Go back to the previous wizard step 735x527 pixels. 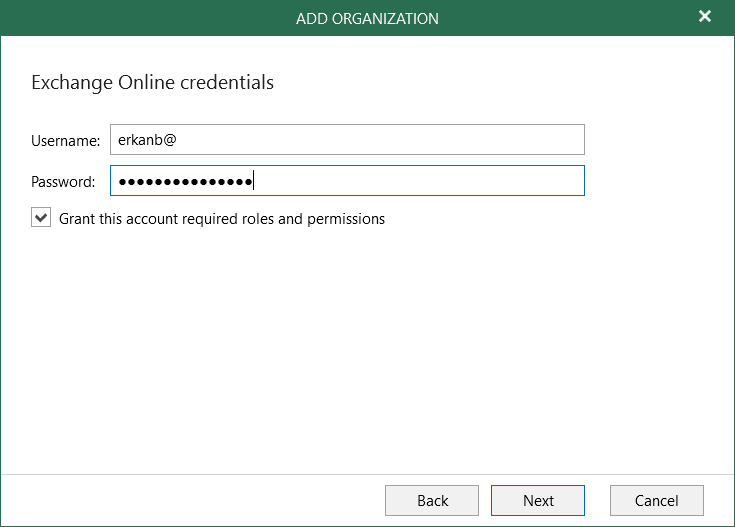432,500
